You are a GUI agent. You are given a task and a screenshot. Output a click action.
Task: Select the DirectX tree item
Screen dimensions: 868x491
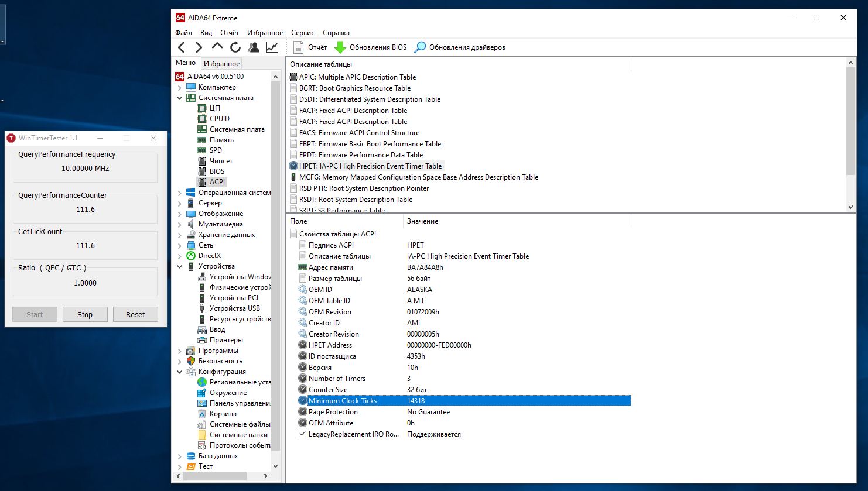(209, 256)
